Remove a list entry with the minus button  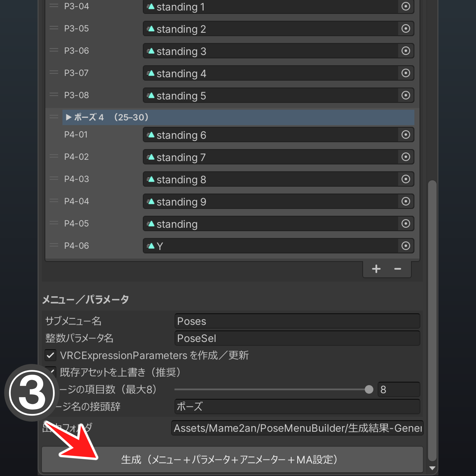coord(397,269)
